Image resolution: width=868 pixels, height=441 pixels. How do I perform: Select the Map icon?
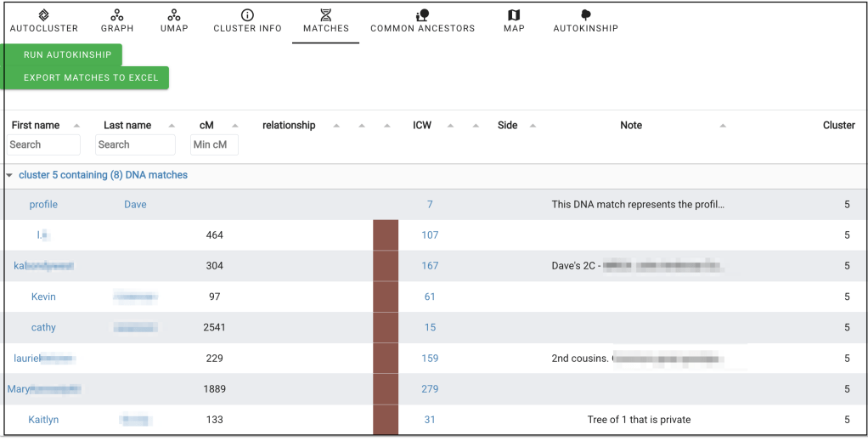[514, 15]
